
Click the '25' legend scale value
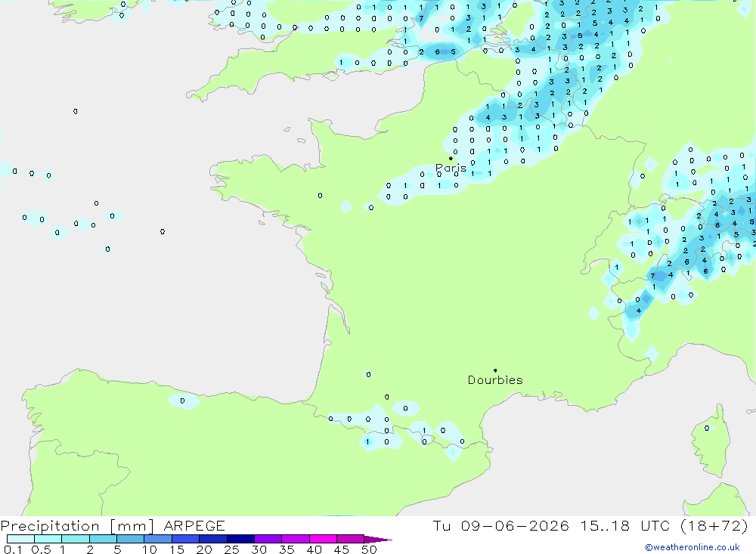(x=232, y=549)
